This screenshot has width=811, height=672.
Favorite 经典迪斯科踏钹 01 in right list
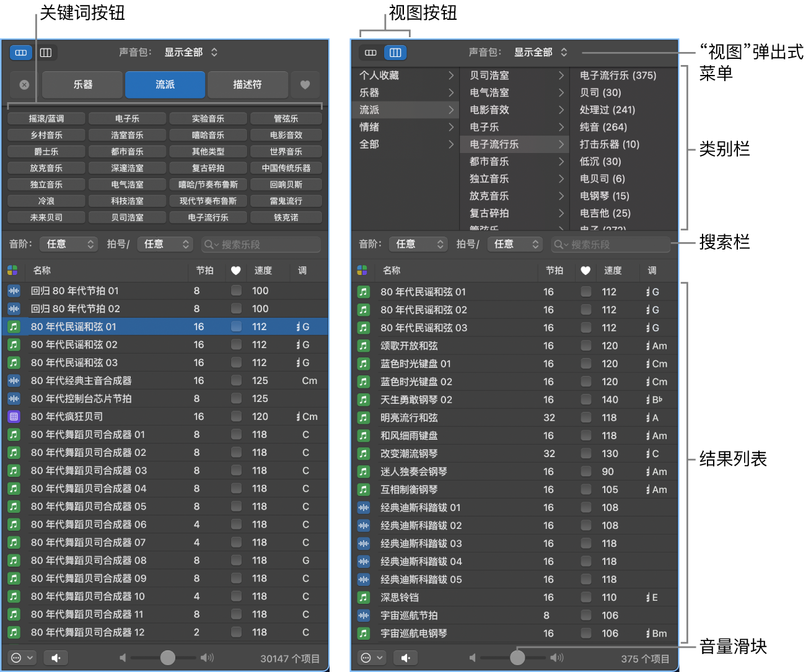(585, 507)
